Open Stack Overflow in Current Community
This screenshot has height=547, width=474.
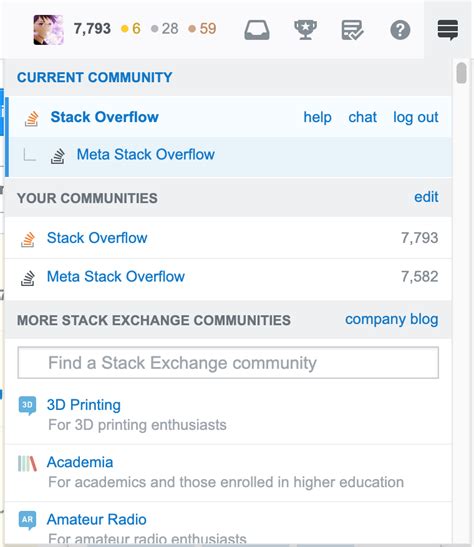coord(105,117)
